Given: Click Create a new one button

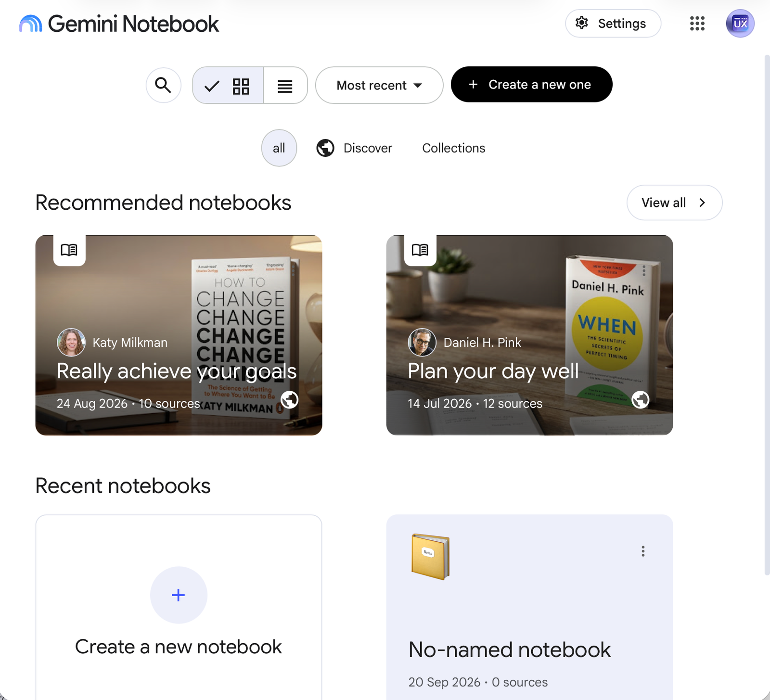Looking at the screenshot, I should [x=531, y=84].
